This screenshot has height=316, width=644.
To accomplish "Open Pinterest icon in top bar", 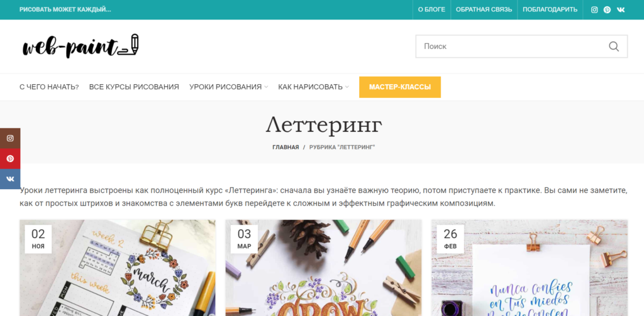I will 607,10.
